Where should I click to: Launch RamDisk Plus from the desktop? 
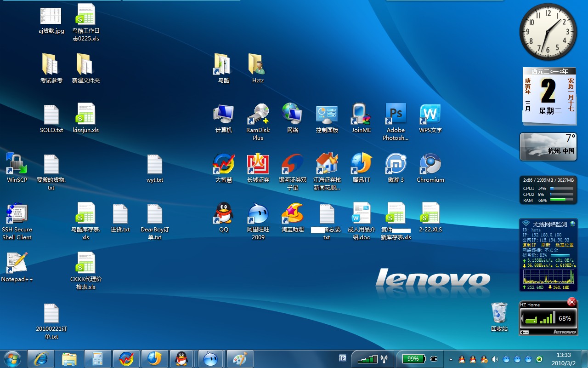pos(258,114)
